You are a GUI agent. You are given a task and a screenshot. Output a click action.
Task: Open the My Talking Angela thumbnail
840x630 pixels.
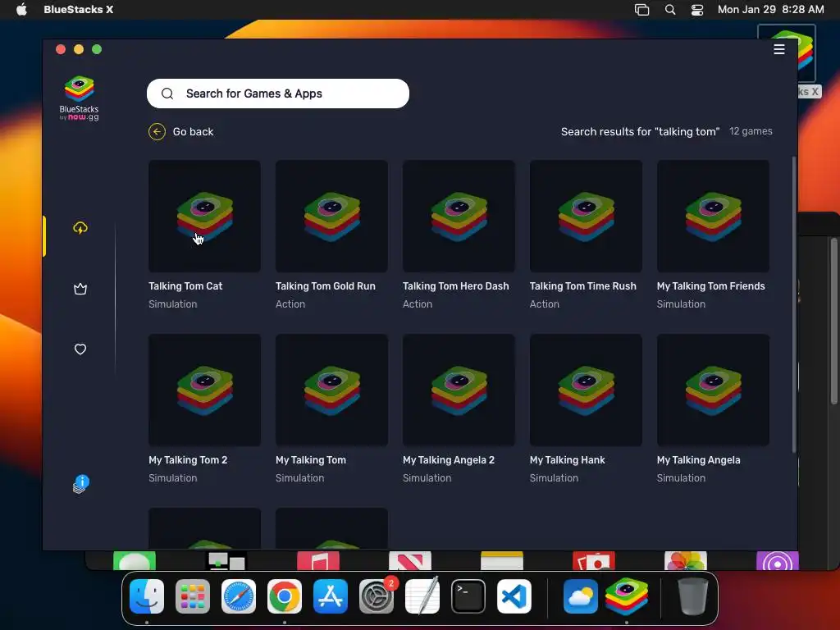click(x=713, y=390)
